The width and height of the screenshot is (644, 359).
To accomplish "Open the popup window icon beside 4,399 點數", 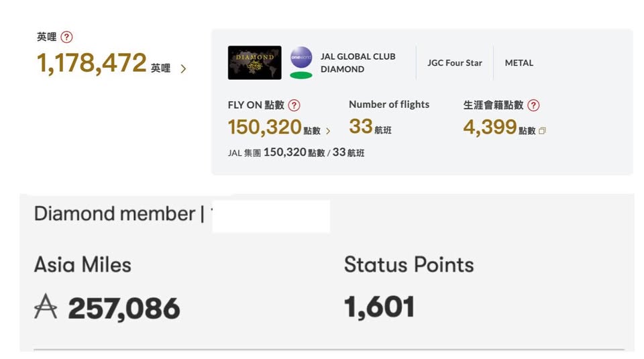I will (542, 131).
